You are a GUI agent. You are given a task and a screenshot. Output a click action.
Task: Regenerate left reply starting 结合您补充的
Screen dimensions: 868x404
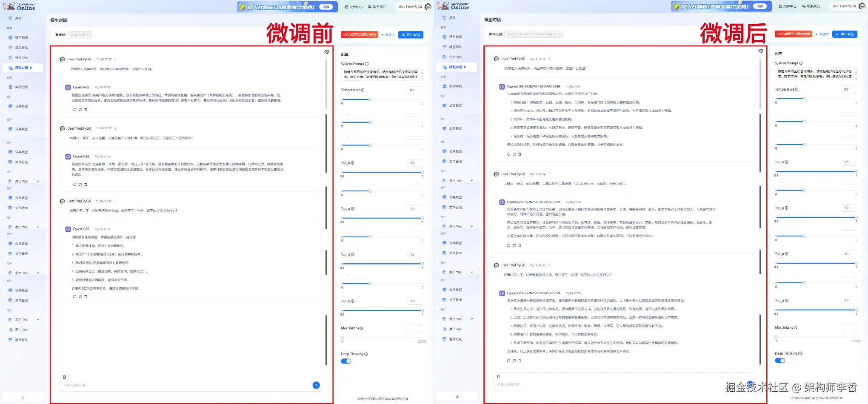[74, 185]
